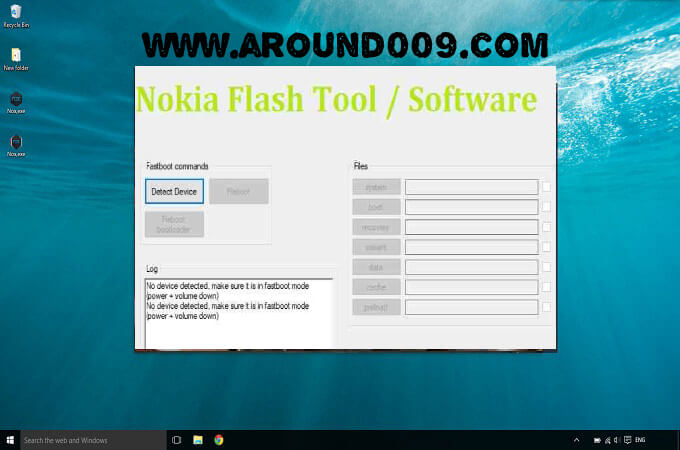Open File Explorer from the taskbar
This screenshot has height=450, width=680.
(198, 440)
